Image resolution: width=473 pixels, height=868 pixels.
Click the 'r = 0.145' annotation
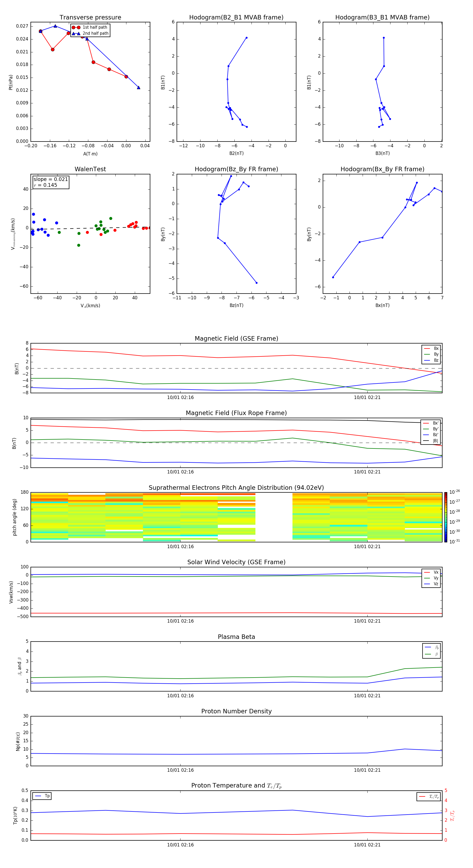click(x=45, y=185)
